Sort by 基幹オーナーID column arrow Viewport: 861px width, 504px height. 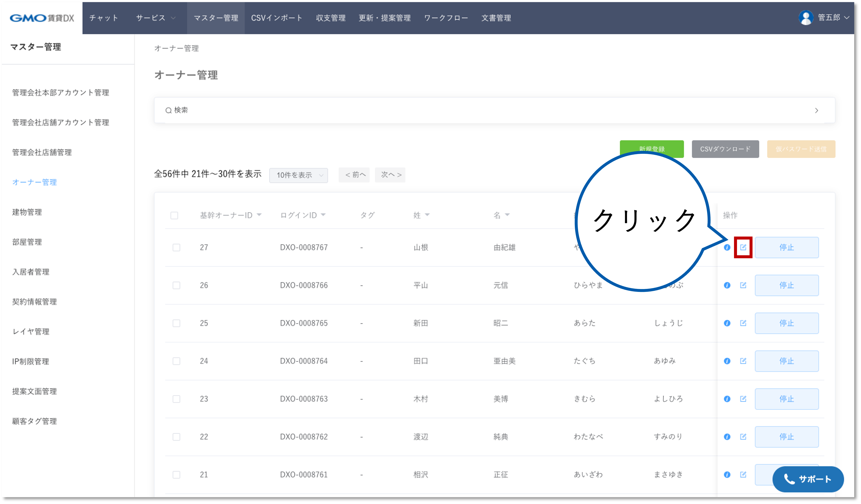pyautogui.click(x=259, y=215)
